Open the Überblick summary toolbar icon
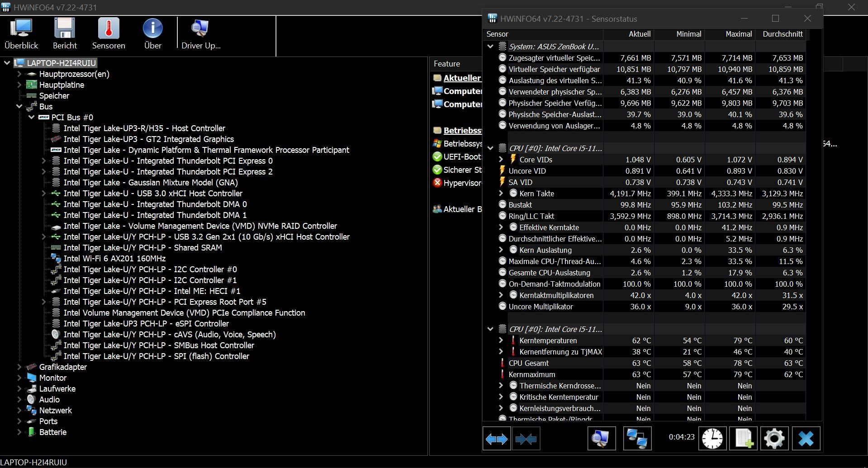Screen dimensions: 868x468 point(21,33)
